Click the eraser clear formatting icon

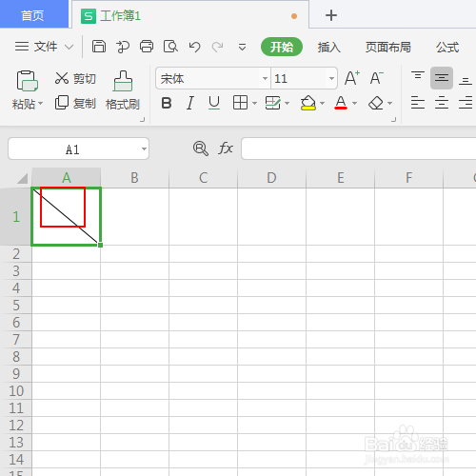pyautogui.click(x=376, y=103)
